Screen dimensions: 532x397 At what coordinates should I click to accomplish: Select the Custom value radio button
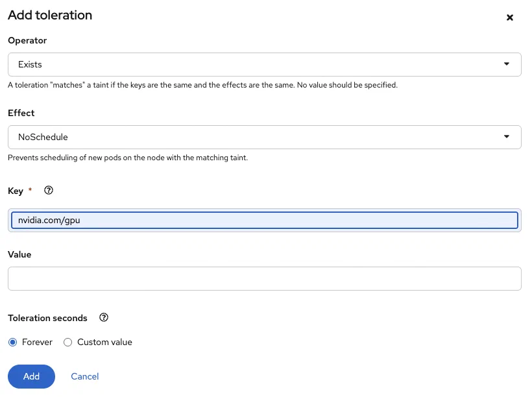pyautogui.click(x=68, y=342)
